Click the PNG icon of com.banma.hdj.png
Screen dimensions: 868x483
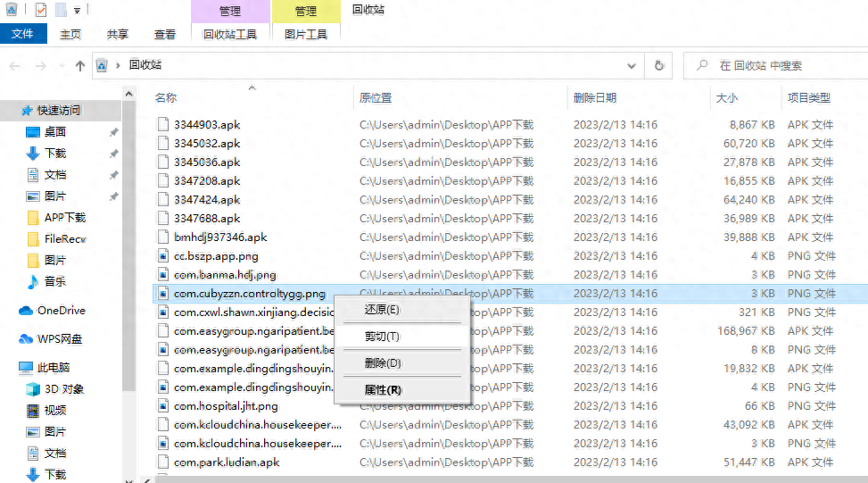tap(162, 275)
